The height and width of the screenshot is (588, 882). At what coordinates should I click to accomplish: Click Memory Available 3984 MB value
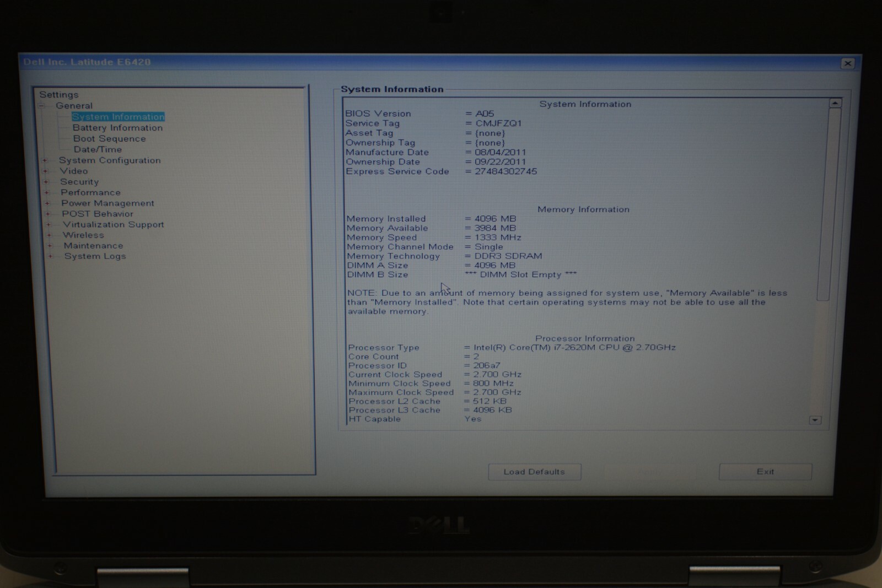[x=495, y=228]
